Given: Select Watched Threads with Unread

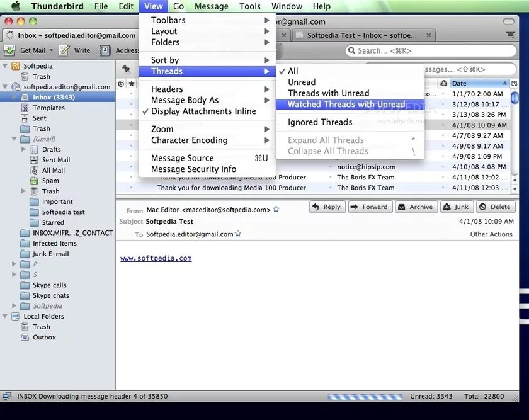Looking at the screenshot, I should tap(350, 105).
